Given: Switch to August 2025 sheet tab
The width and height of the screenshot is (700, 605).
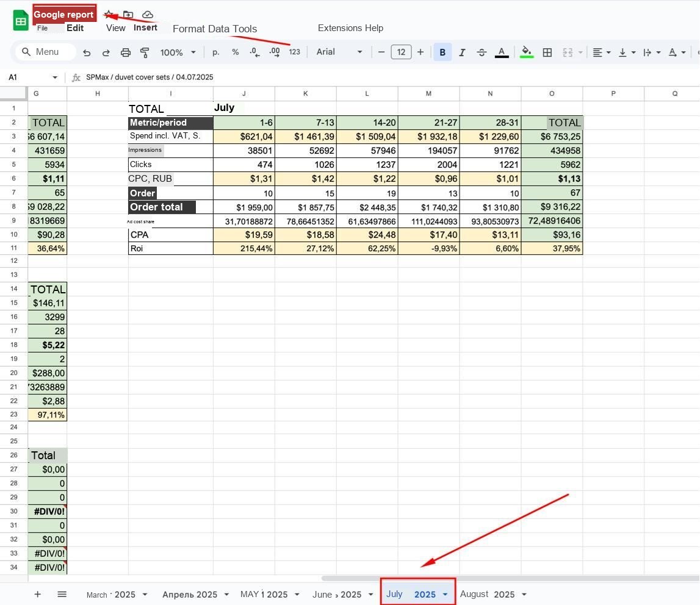Looking at the screenshot, I should tap(487, 594).
